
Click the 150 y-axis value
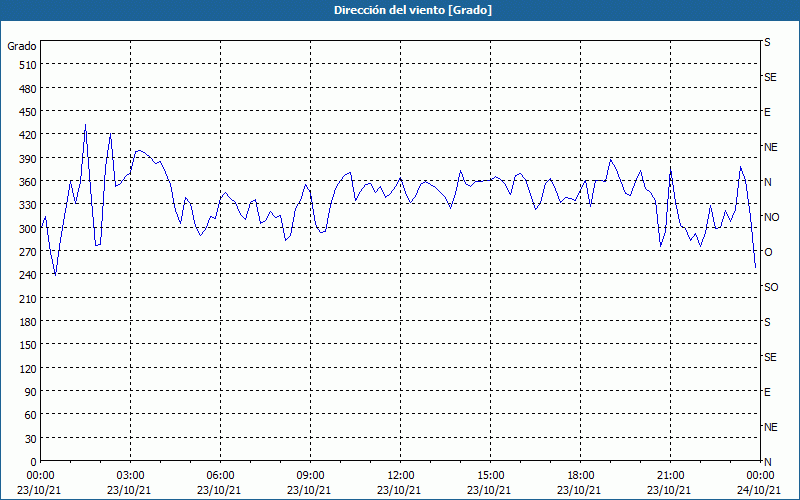pyautogui.click(x=28, y=345)
